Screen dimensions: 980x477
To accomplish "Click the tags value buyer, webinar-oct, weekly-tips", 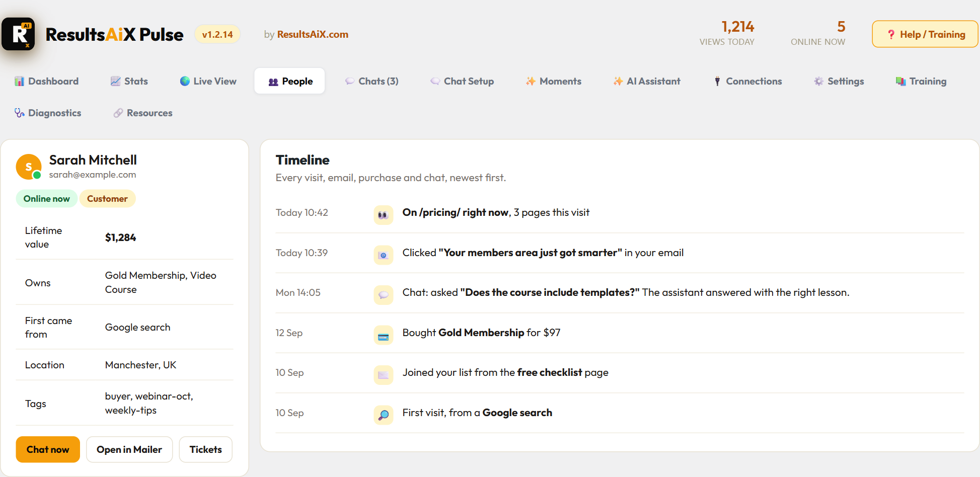I will (x=149, y=403).
